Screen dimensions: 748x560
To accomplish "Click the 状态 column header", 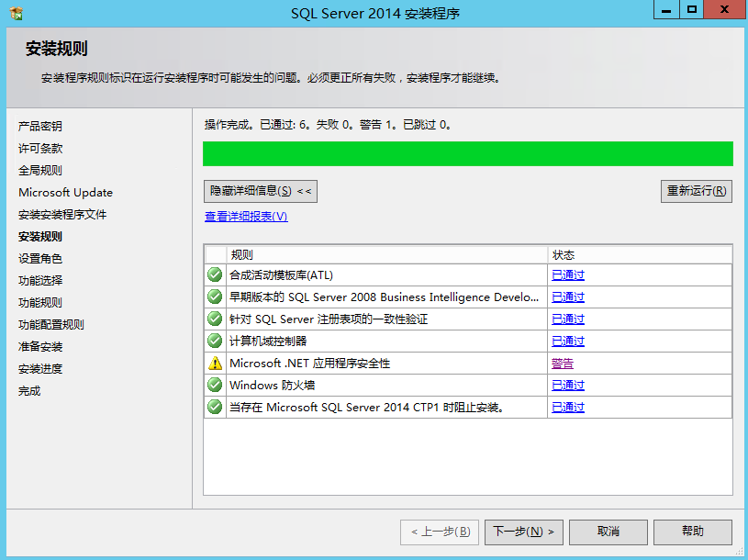I will (640, 254).
